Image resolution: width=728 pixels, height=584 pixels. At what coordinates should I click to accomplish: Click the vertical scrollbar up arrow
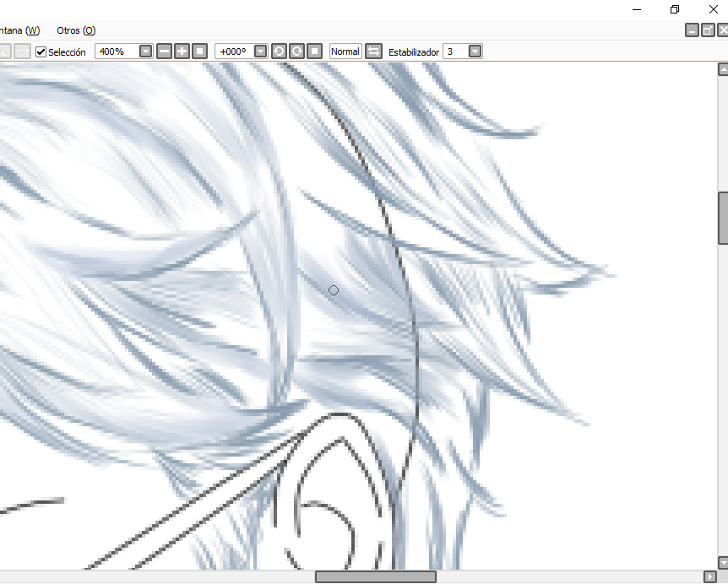tap(723, 69)
